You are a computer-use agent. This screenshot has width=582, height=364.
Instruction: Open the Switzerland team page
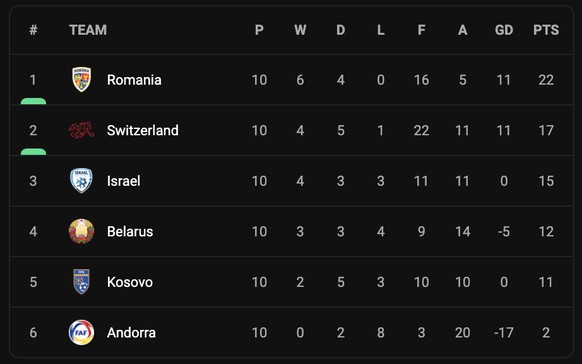(x=143, y=130)
